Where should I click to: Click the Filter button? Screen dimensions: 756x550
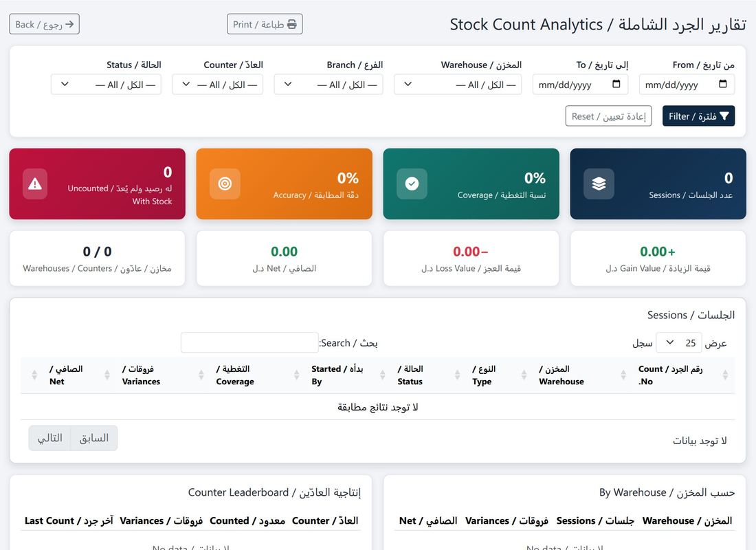pyautogui.click(x=699, y=115)
